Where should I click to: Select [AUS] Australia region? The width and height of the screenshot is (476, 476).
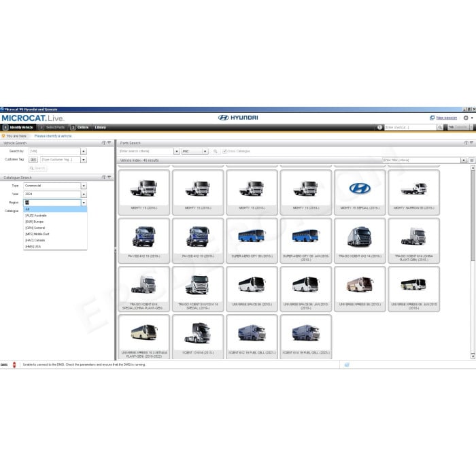point(55,216)
